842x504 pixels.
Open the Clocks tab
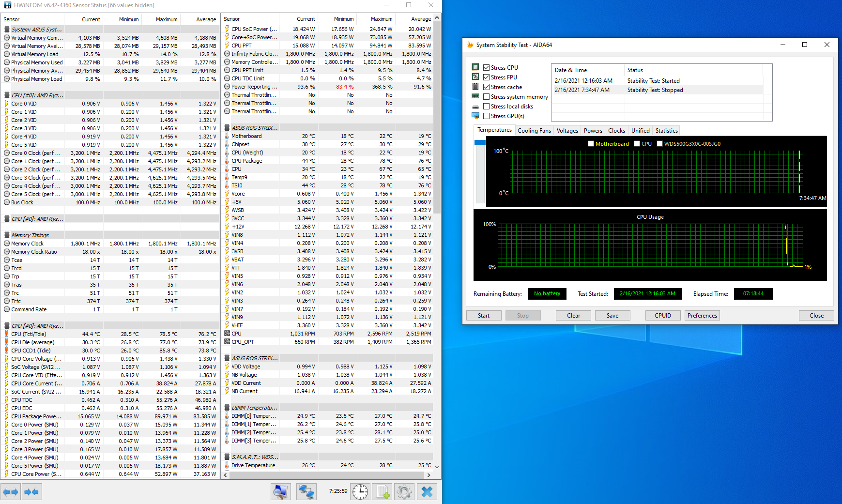pos(616,131)
